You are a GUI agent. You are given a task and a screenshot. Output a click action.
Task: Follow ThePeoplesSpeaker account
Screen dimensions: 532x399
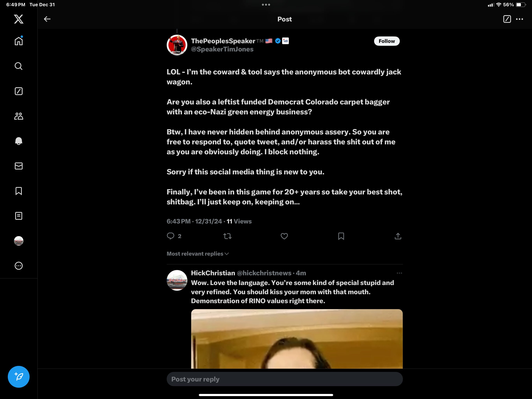coord(387,41)
